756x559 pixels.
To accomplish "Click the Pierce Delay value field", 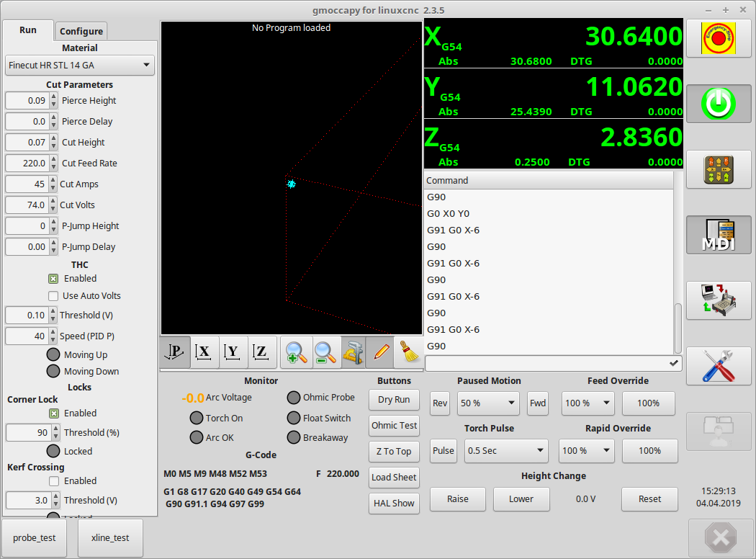I will 27,122.
